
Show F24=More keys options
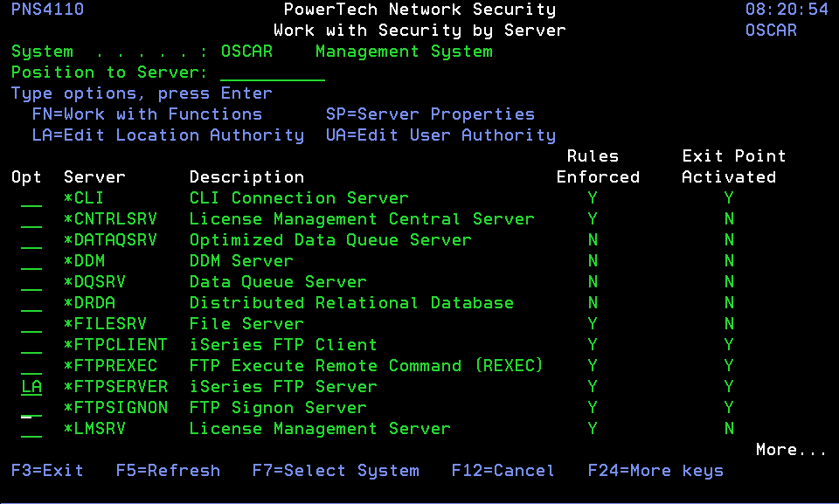[655, 471]
